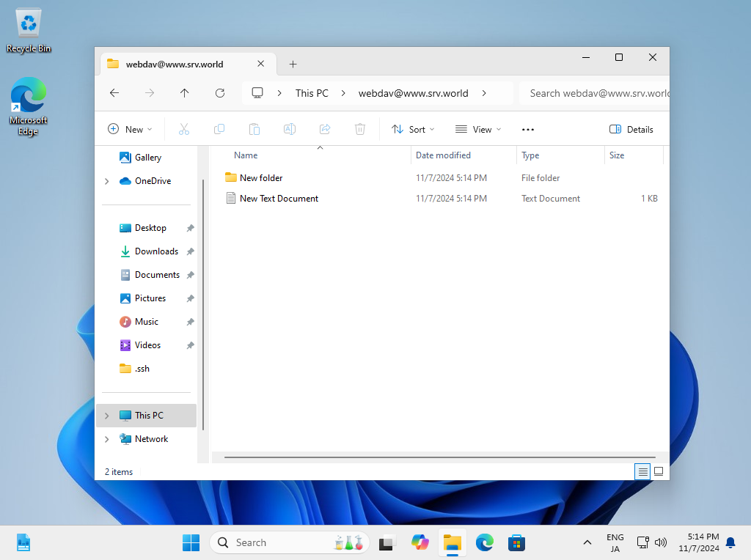Go forward with the right arrow

click(x=150, y=93)
